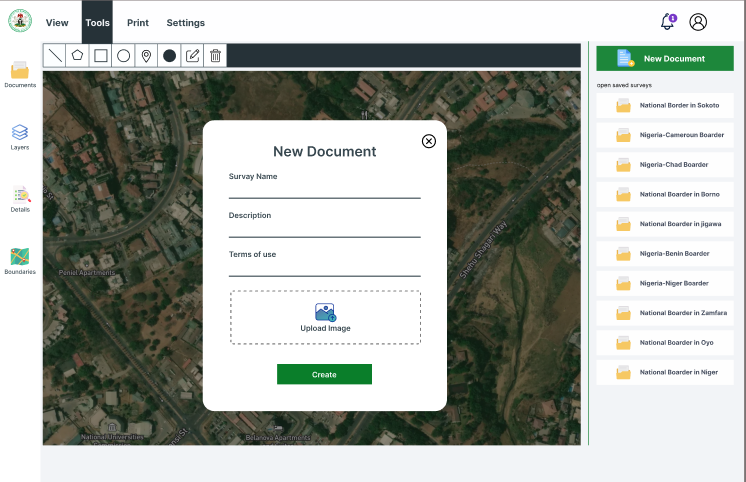The image size is (746, 482).
Task: Switch to the Settings menu
Action: point(185,23)
